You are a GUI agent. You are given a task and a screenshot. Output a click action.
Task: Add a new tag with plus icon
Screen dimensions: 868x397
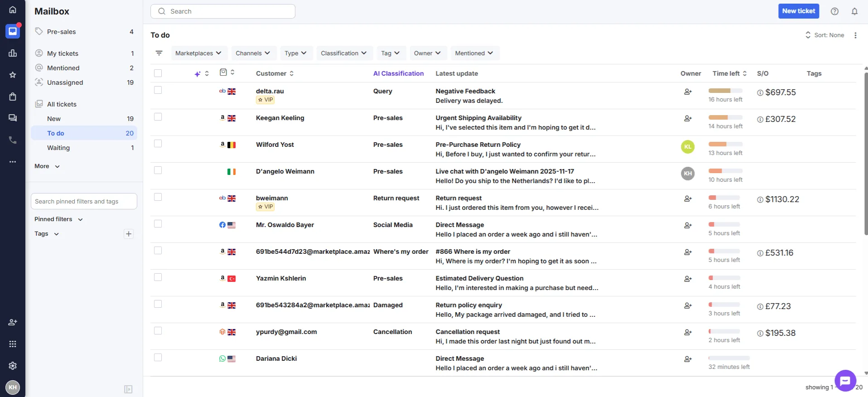click(129, 234)
